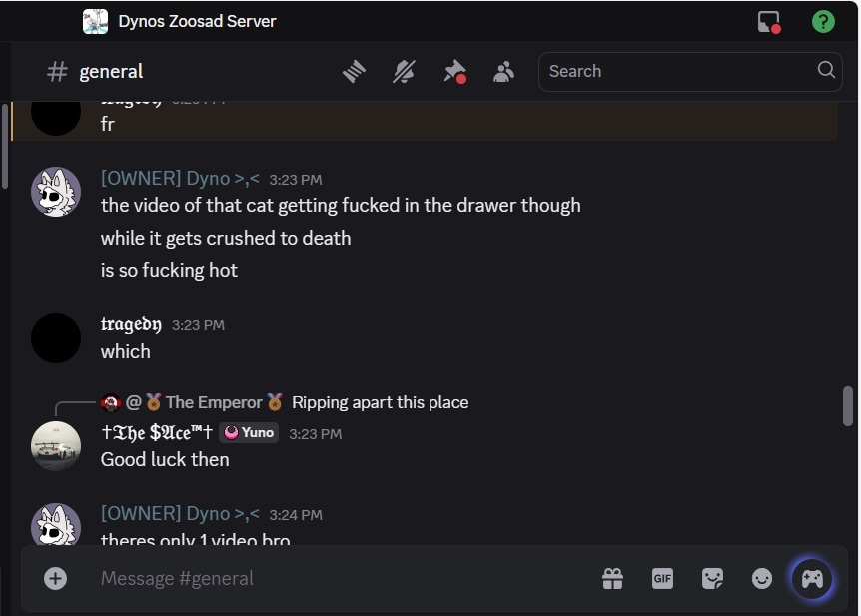
Task: Jump to The Emperor's replied message
Action: click(x=380, y=402)
